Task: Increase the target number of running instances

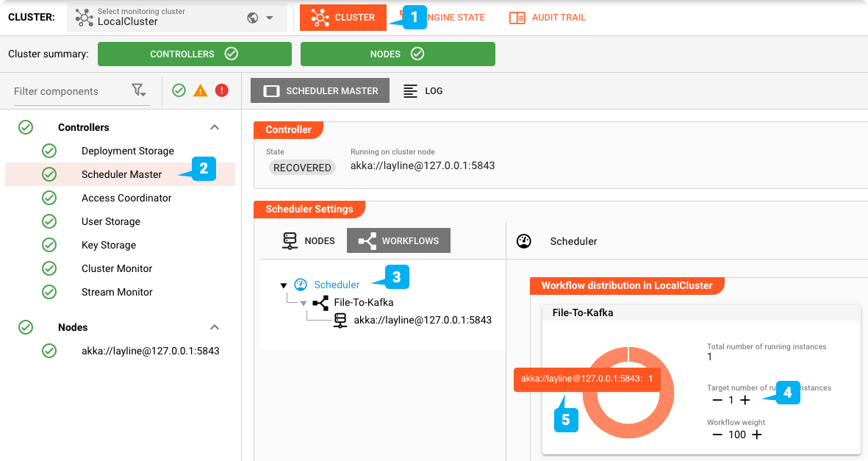Action: tap(745, 400)
